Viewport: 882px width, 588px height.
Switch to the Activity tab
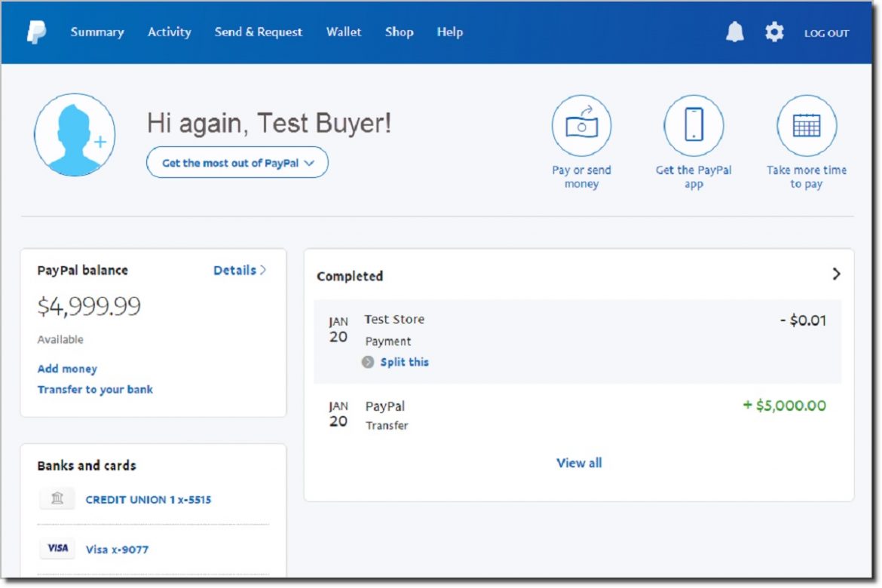click(169, 32)
